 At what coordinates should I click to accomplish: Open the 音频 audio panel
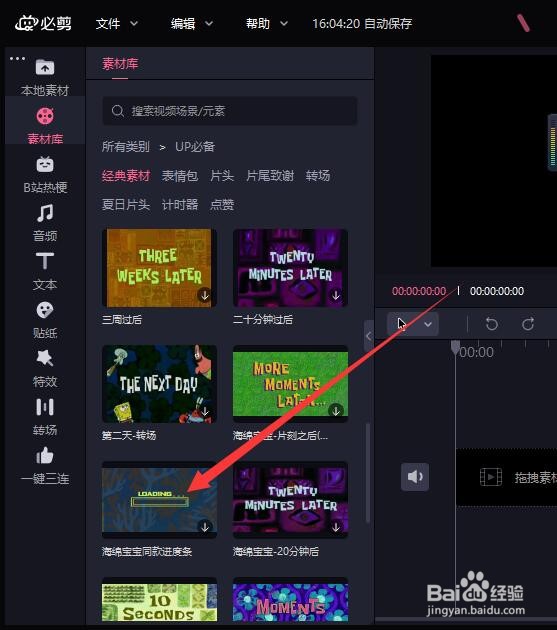pyautogui.click(x=45, y=223)
